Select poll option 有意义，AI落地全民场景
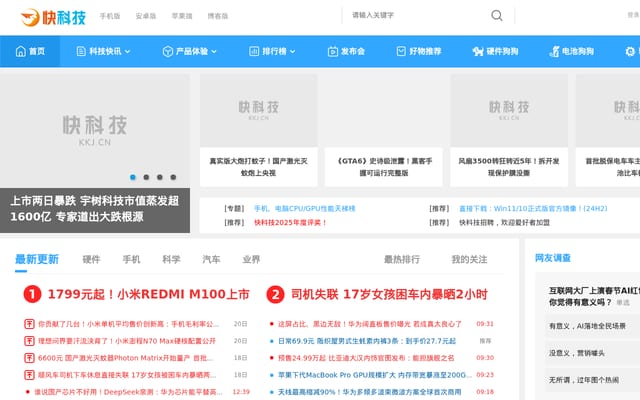This screenshot has width=640, height=400. 592,326
